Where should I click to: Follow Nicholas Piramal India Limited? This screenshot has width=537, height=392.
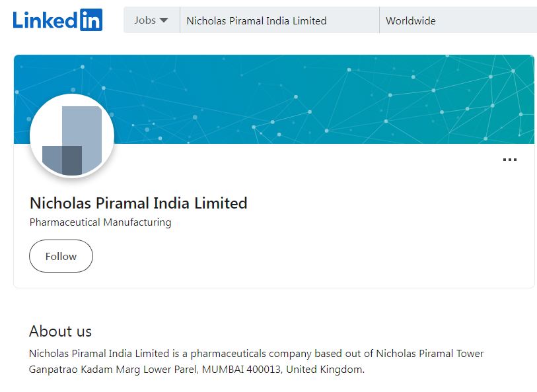61,256
